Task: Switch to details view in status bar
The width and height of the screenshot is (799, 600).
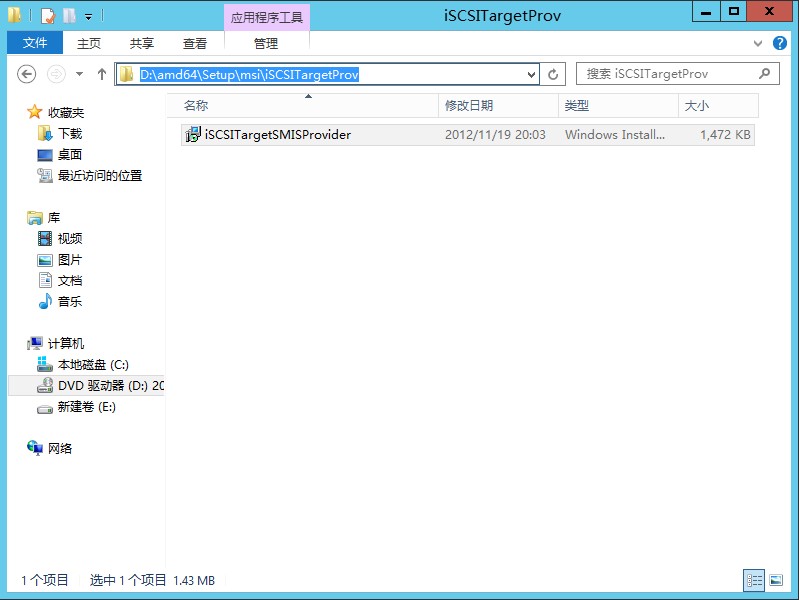Action: 754,580
